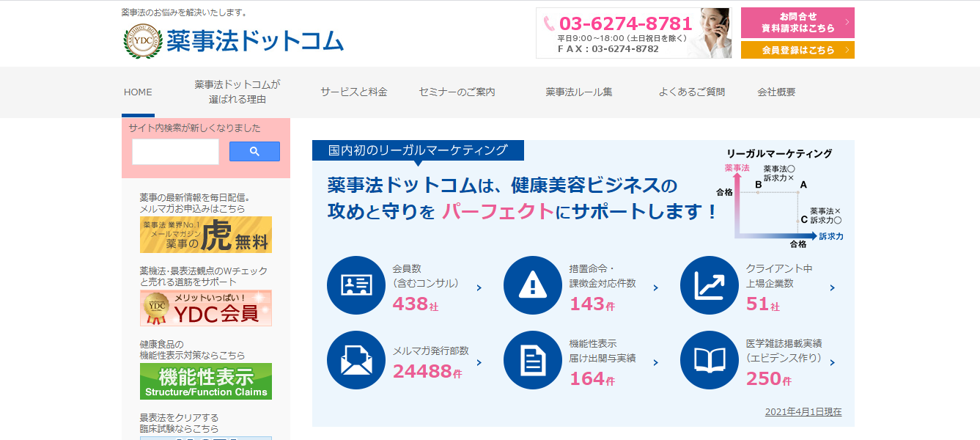
Task: Click the 会員登録はこちら orange button
Action: (797, 50)
